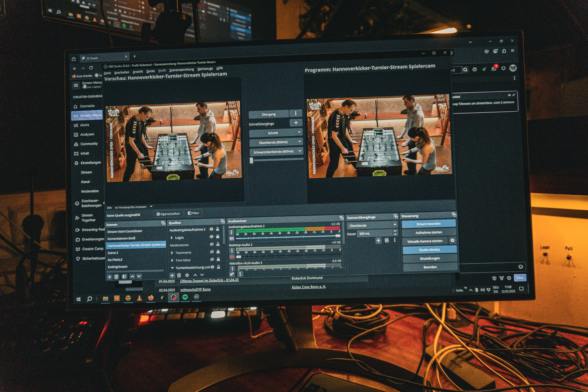Viewport: 588px width, 392px height.
Task: Open virtual camera settings gear icon
Action: (452, 240)
